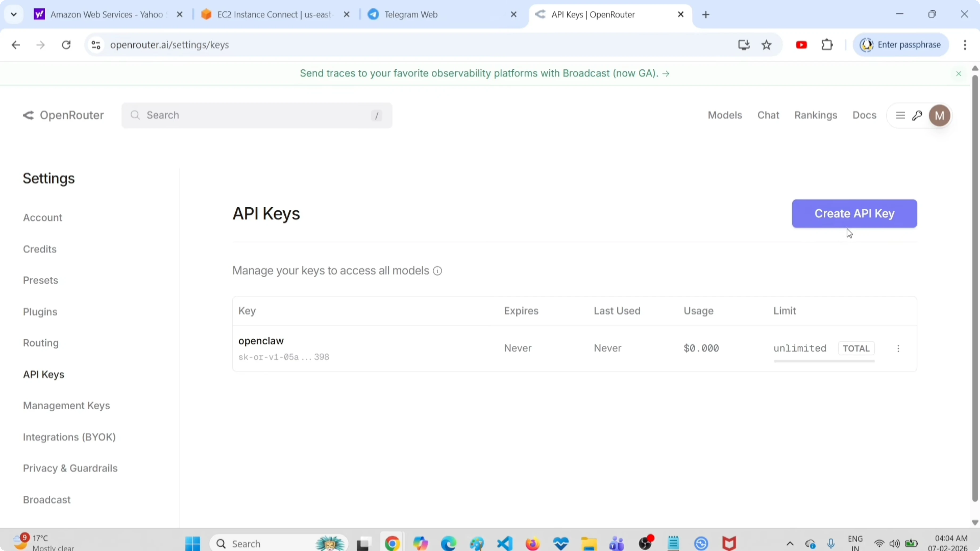Click the usage limit progress bar under TOTAL
The height and width of the screenshot is (551, 980).
pyautogui.click(x=824, y=361)
